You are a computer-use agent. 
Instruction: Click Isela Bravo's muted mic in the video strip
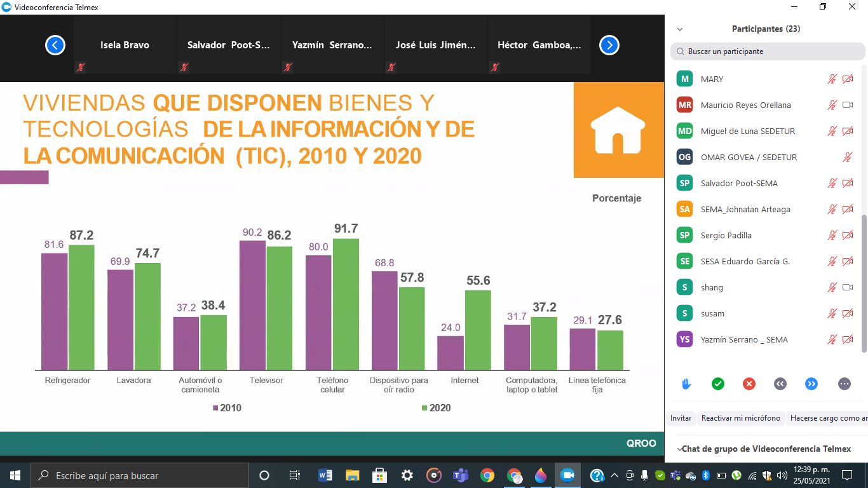click(80, 67)
